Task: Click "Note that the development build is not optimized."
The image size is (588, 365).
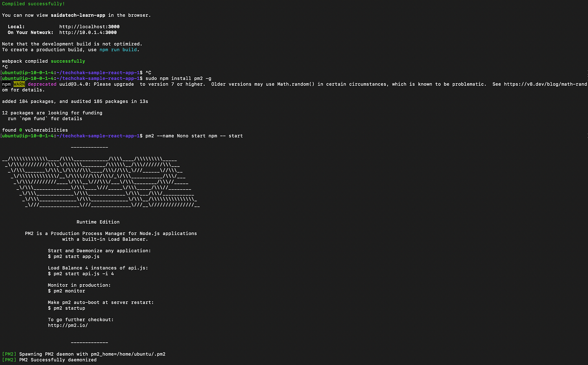Action: 72,44
